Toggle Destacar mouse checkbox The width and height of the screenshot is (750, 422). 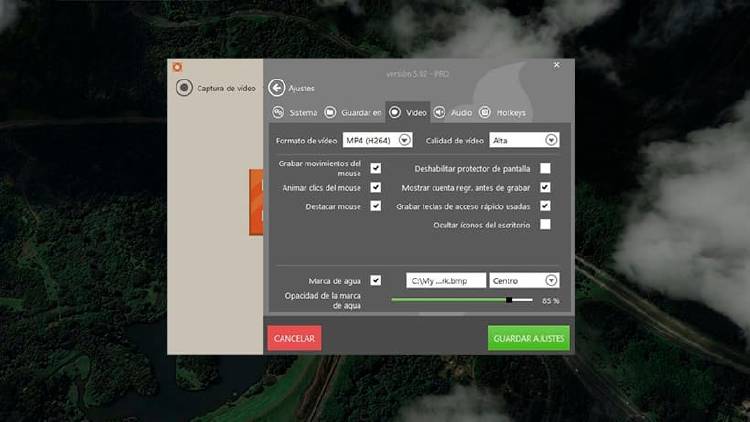(x=376, y=206)
